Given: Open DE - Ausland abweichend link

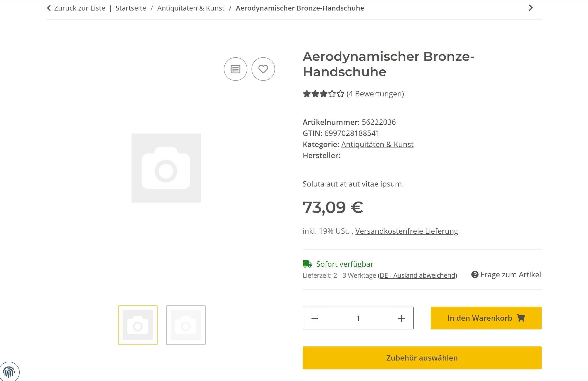Looking at the screenshot, I should (417, 276).
